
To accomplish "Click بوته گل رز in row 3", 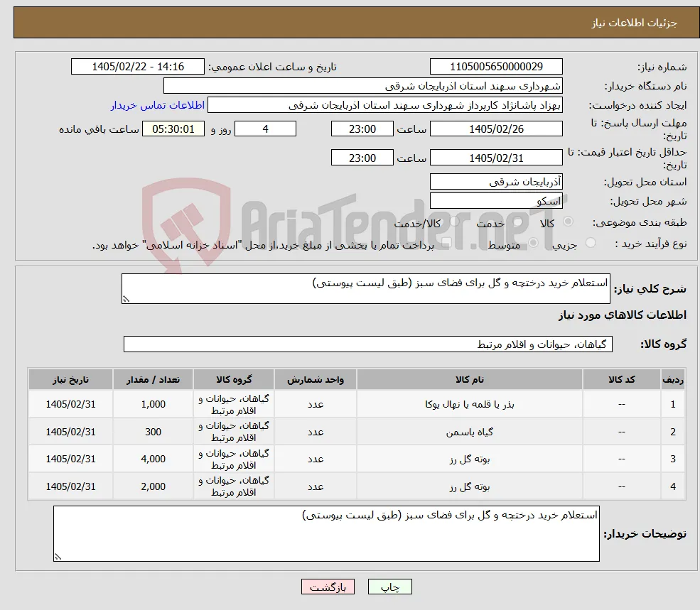I will click(x=469, y=459).
